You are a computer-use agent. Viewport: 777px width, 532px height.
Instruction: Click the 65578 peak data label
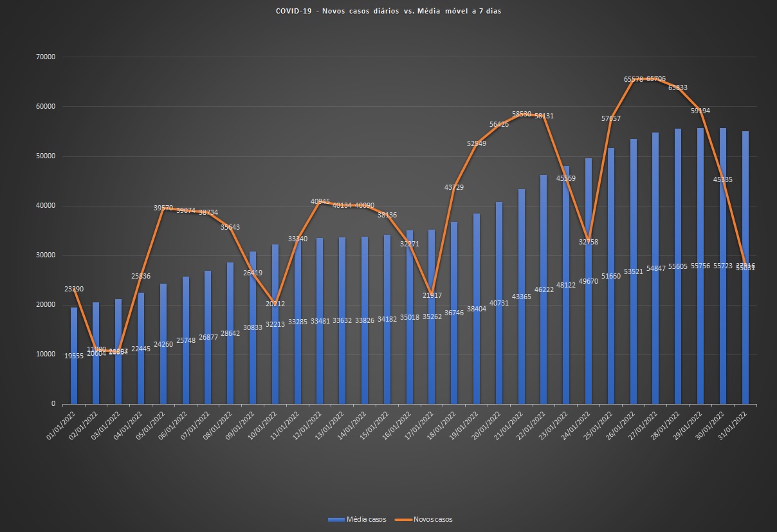pos(634,79)
